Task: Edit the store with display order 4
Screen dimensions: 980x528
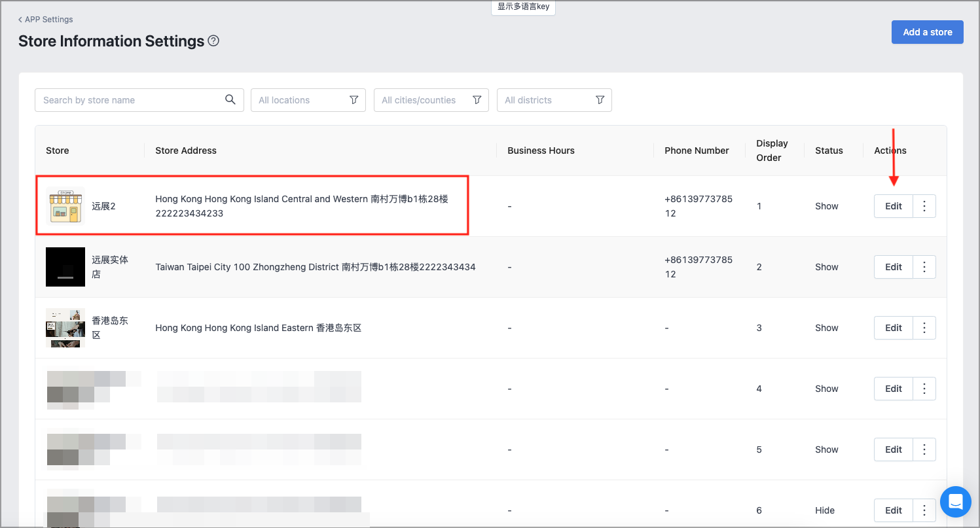Action: 894,389
